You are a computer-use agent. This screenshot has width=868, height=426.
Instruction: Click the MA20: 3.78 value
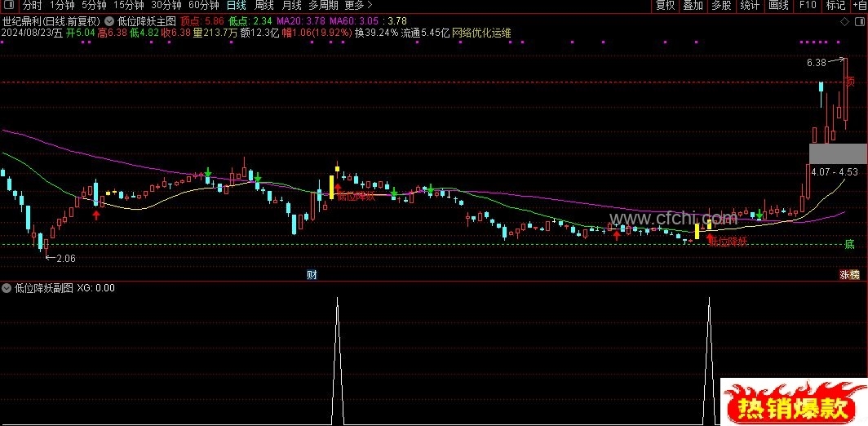(300, 21)
